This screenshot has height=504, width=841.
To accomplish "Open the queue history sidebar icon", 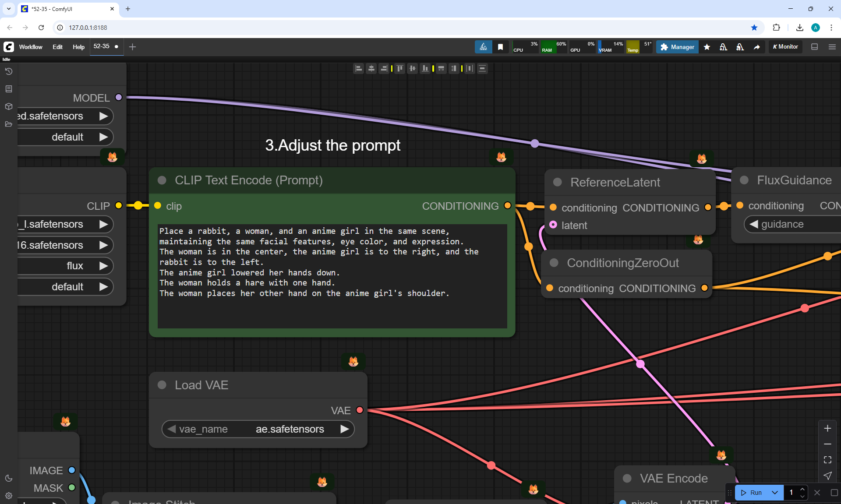I will point(8,71).
